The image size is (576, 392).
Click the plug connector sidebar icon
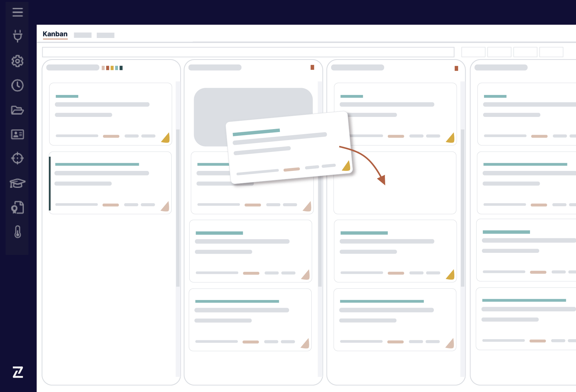[18, 36]
